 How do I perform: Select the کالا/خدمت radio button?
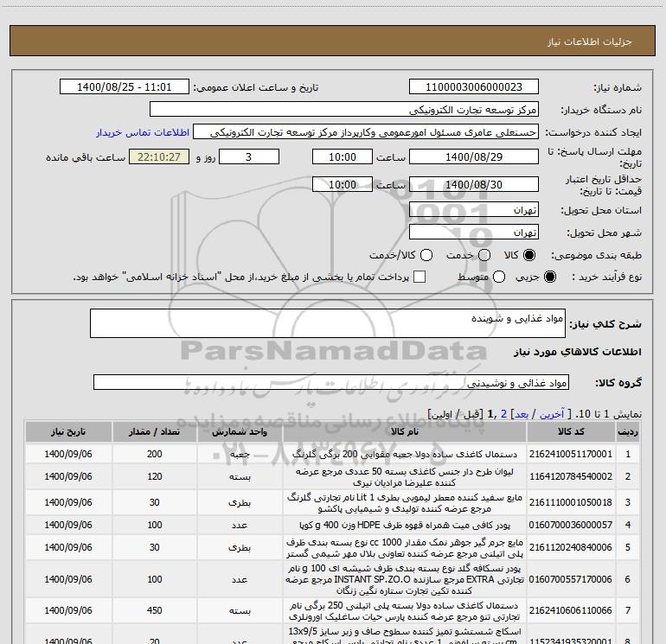(426, 255)
